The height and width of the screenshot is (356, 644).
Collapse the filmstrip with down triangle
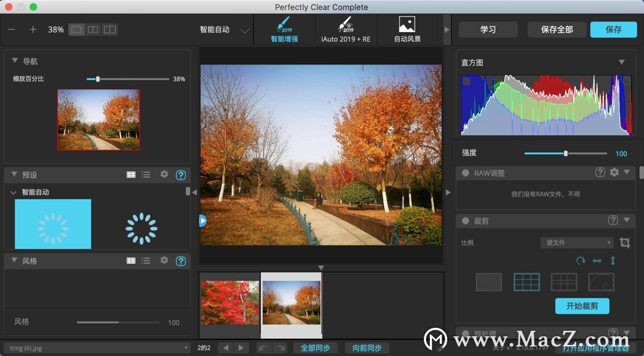tap(321, 267)
